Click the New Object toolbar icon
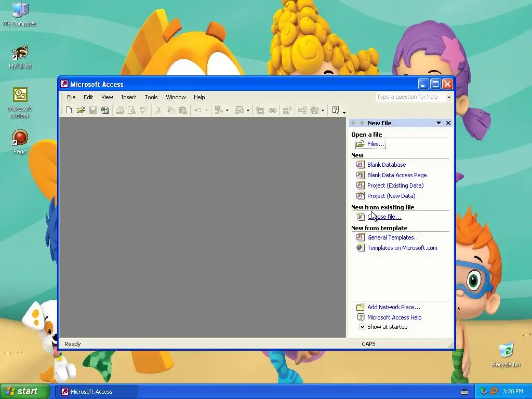The width and height of the screenshot is (532, 399). tap(314, 110)
